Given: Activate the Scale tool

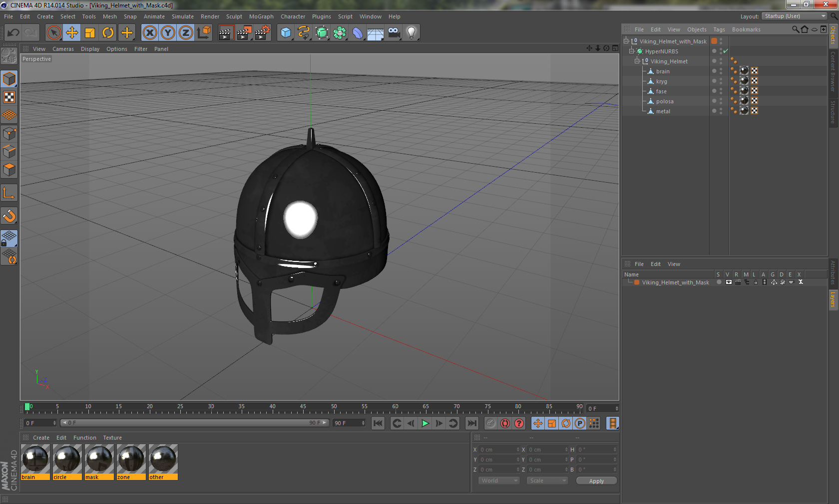Looking at the screenshot, I should [x=90, y=33].
